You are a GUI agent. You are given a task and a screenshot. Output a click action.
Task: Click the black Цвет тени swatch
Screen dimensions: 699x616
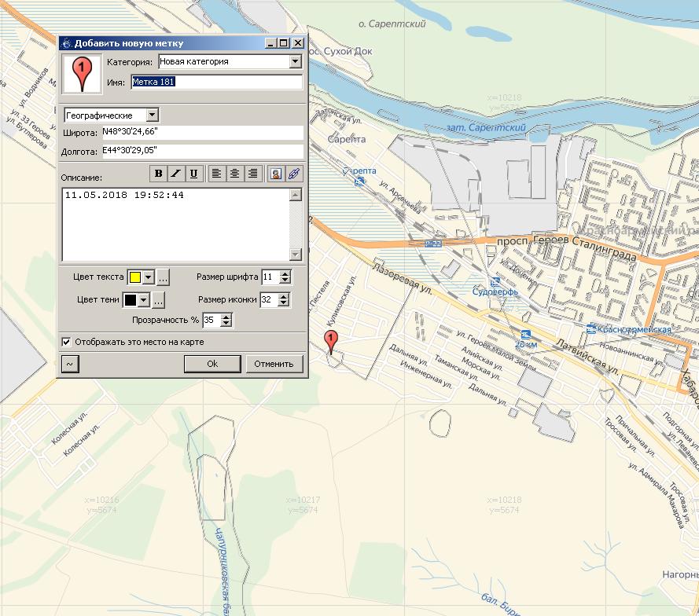pyautogui.click(x=131, y=300)
